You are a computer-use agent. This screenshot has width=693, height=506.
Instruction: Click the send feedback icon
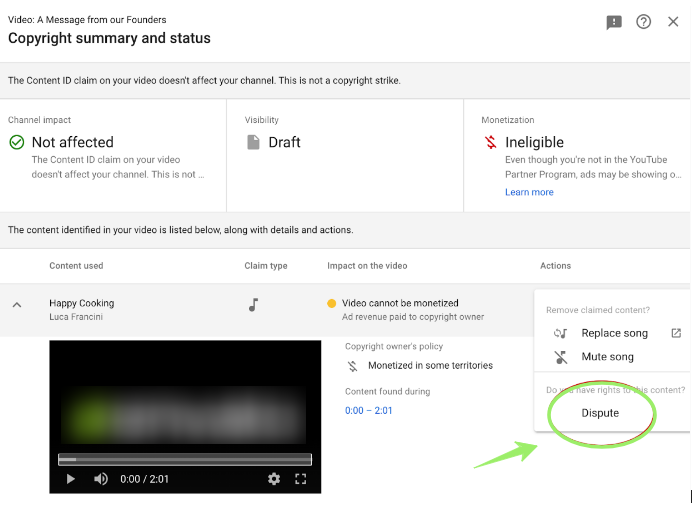(614, 22)
